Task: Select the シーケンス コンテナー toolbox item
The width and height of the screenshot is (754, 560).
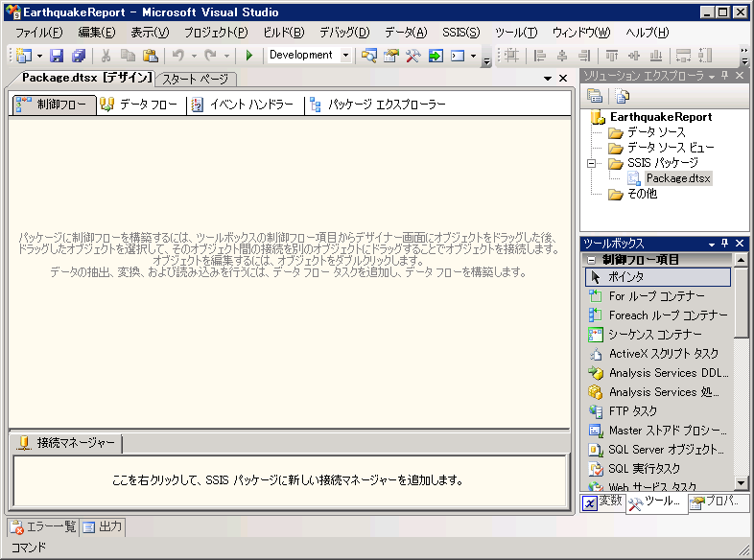Action: pos(658,335)
